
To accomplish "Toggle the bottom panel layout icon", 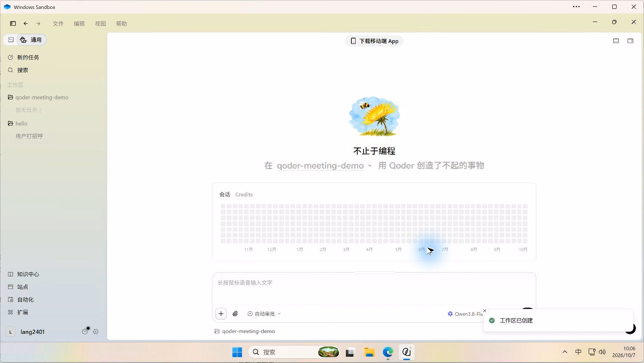I will click(x=616, y=41).
